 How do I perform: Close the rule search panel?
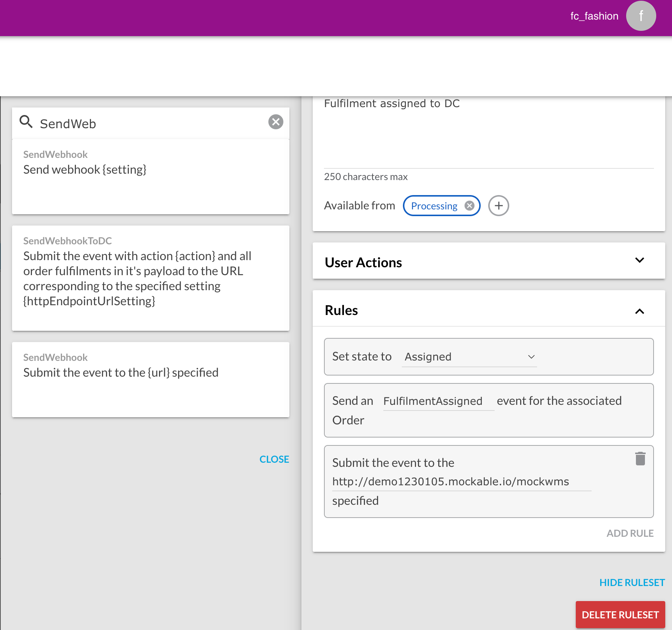274,459
